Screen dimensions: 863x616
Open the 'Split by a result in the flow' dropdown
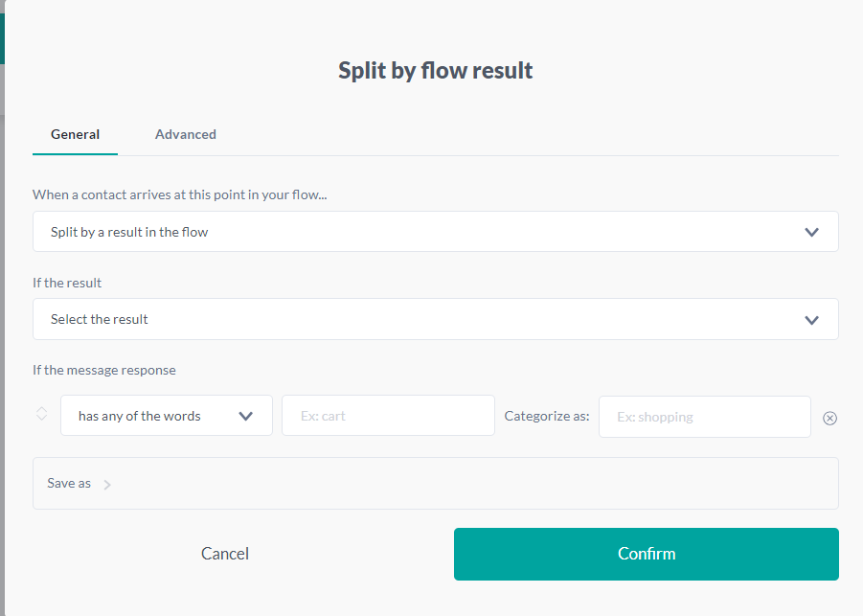click(x=435, y=232)
